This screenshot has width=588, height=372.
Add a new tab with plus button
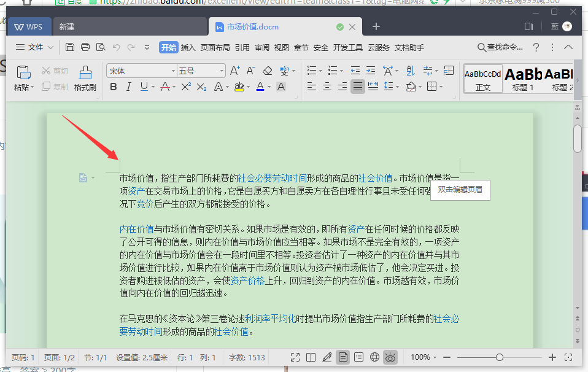[376, 26]
